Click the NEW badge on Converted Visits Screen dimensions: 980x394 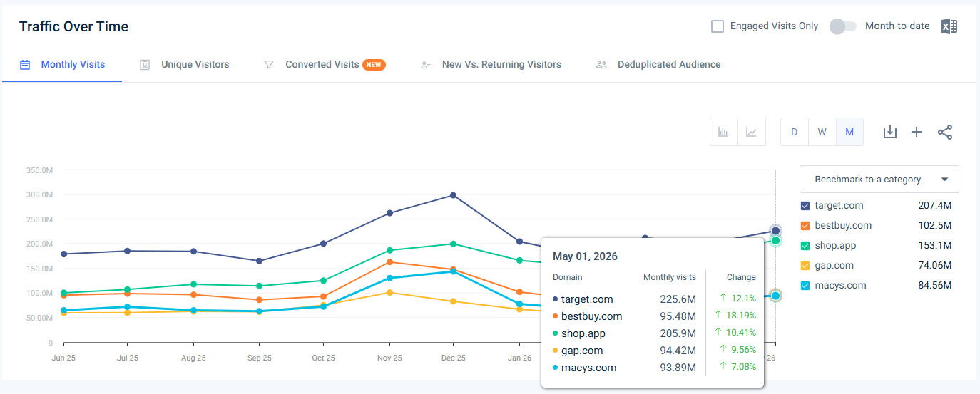click(x=374, y=65)
